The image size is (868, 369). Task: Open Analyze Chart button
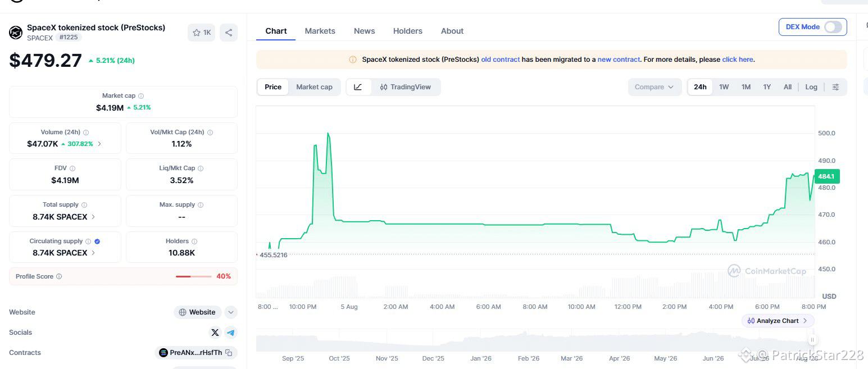click(778, 321)
